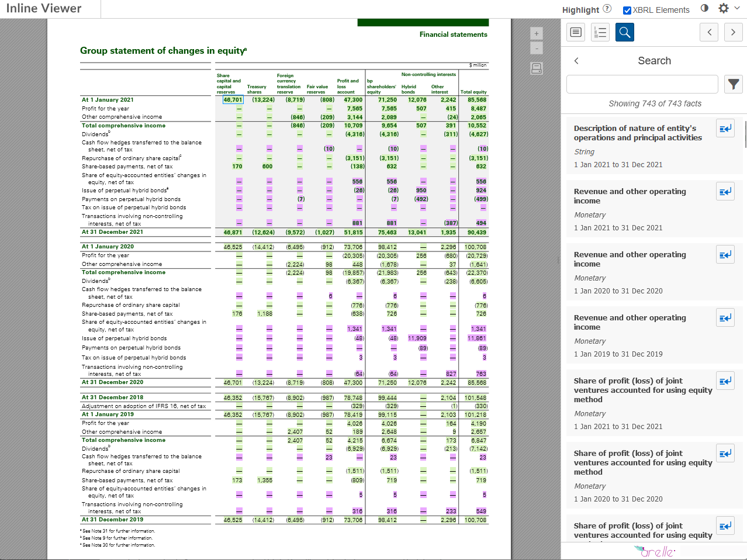The width and height of the screenshot is (747, 560).
Task: Go back from the Search panel
Action: [x=576, y=61]
